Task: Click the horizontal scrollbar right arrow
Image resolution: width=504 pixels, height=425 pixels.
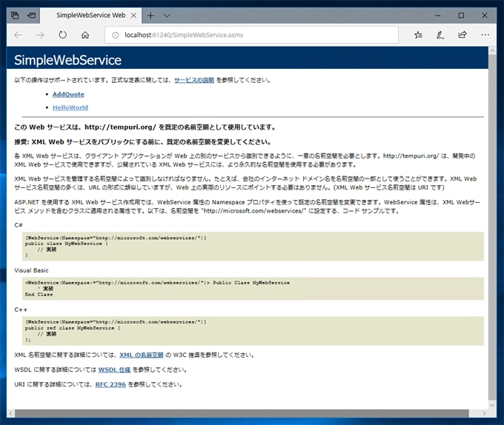Action: pyautogui.click(x=484, y=413)
